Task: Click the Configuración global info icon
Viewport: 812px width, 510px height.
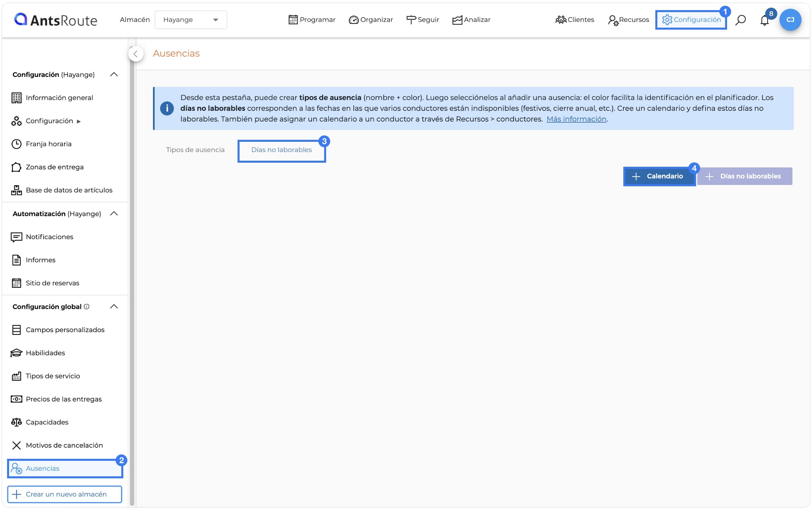Action: click(87, 307)
